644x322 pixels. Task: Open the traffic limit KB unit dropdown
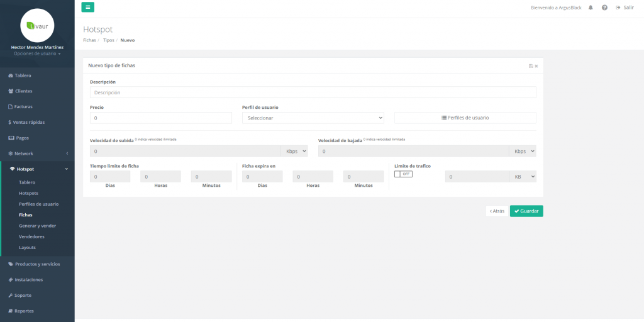[x=523, y=177]
